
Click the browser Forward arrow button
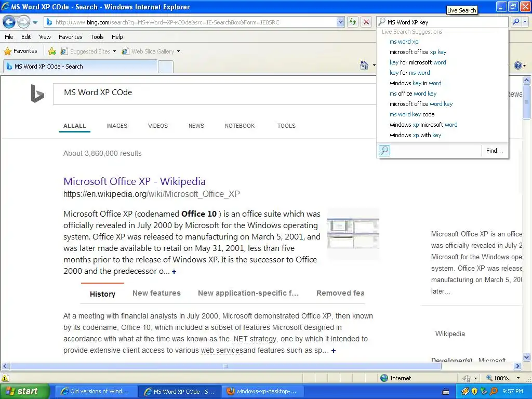pos(23,22)
